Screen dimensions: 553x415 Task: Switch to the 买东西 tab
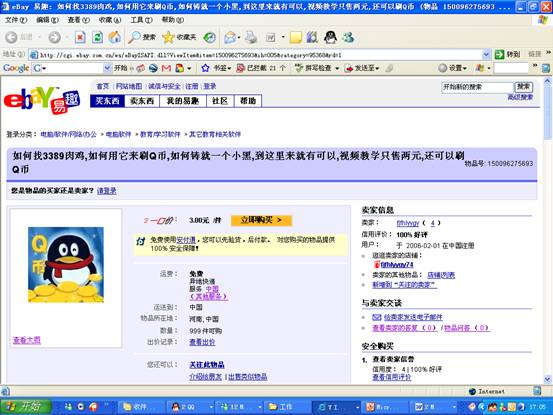107,101
